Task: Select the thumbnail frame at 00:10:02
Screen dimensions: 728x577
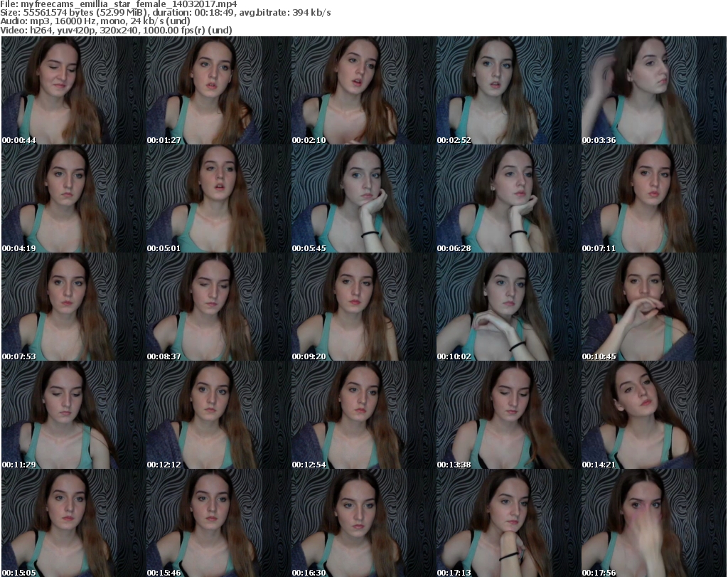Action: tap(509, 307)
